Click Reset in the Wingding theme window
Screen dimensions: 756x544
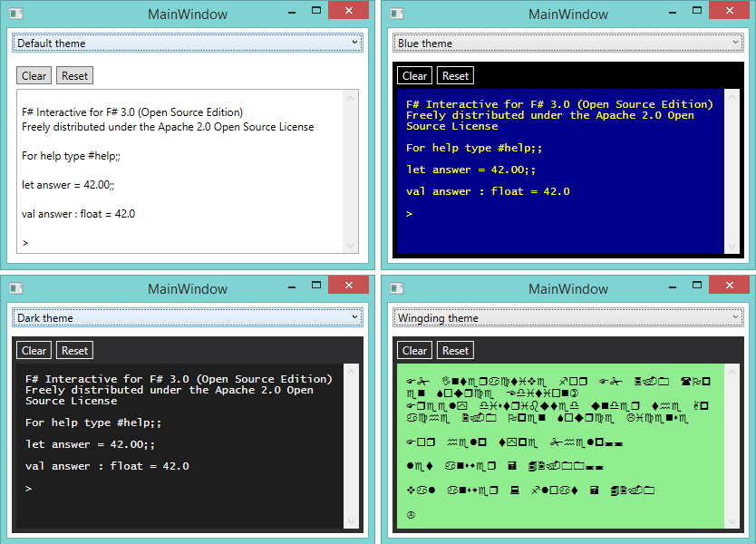pos(456,351)
